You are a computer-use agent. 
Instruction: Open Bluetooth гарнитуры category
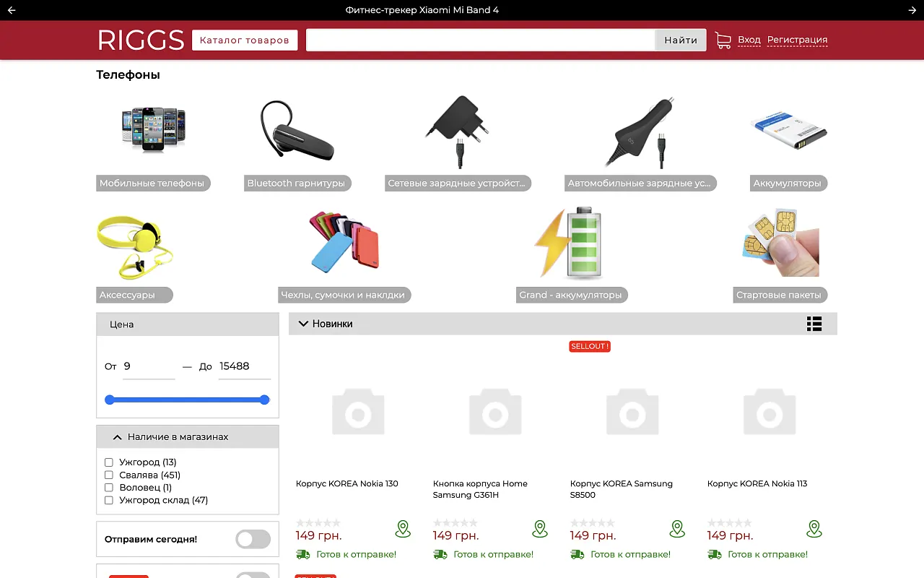pyautogui.click(x=297, y=184)
